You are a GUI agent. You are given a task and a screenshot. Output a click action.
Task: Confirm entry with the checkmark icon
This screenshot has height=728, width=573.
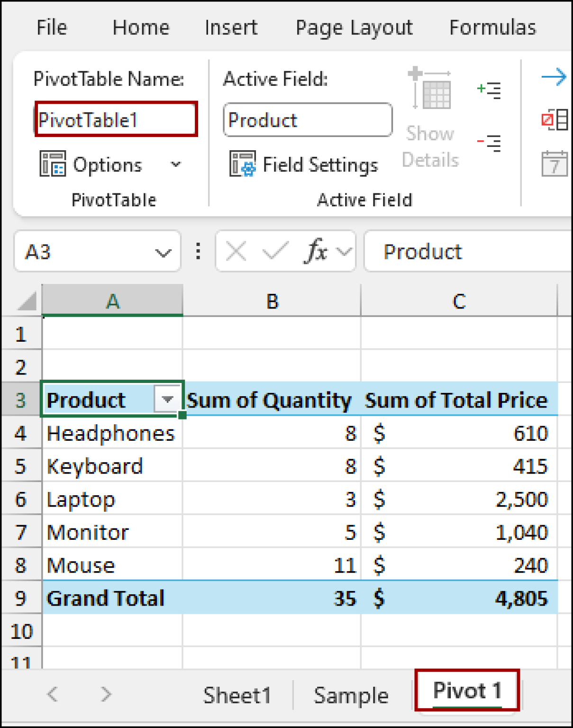(275, 251)
